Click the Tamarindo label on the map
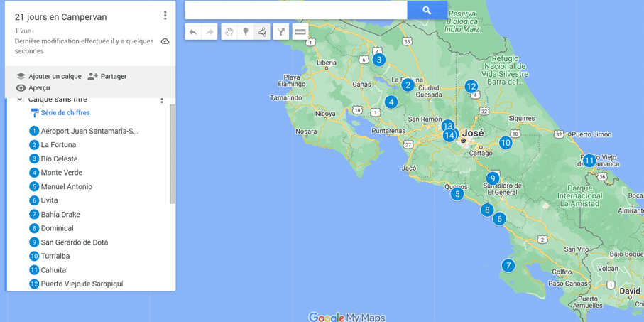This screenshot has width=644, height=322. [x=286, y=98]
